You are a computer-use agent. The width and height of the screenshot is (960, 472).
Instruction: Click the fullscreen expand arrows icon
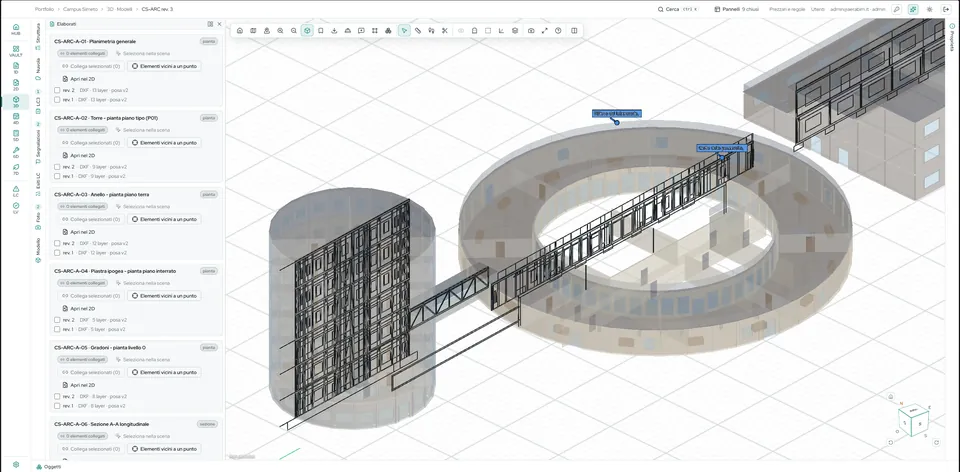point(544,31)
